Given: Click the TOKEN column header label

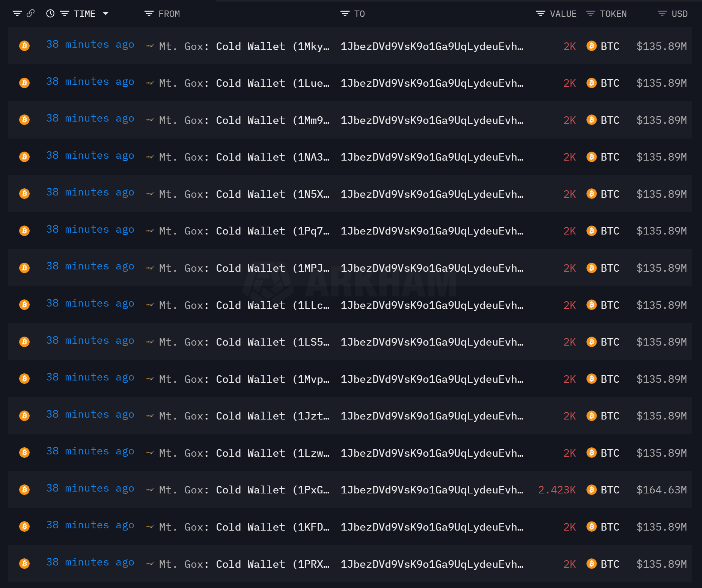Looking at the screenshot, I should point(613,14).
